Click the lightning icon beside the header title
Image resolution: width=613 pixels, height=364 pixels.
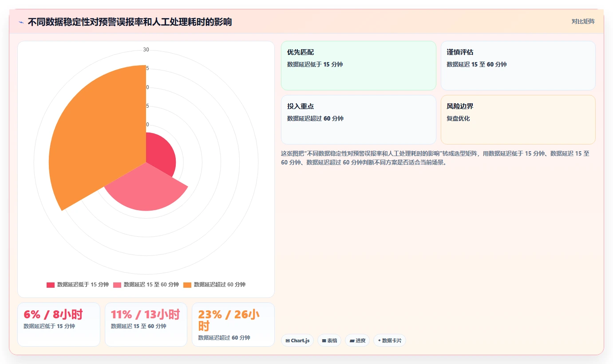click(x=21, y=22)
